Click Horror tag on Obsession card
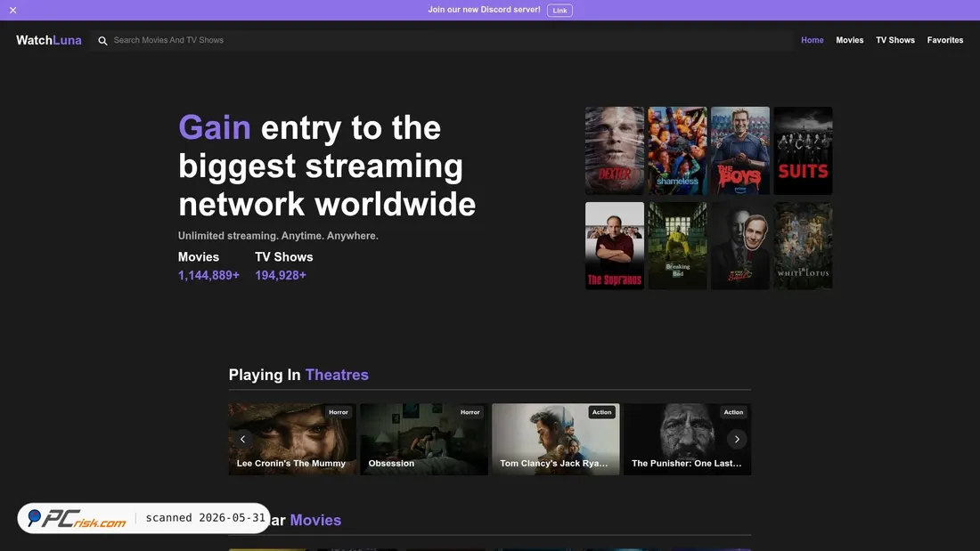This screenshot has width=980, height=551. 470,412
